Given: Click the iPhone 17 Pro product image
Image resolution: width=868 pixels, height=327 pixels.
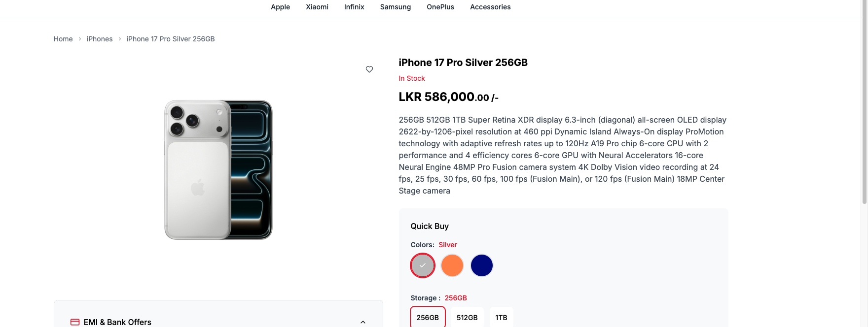Looking at the screenshot, I should pyautogui.click(x=218, y=170).
